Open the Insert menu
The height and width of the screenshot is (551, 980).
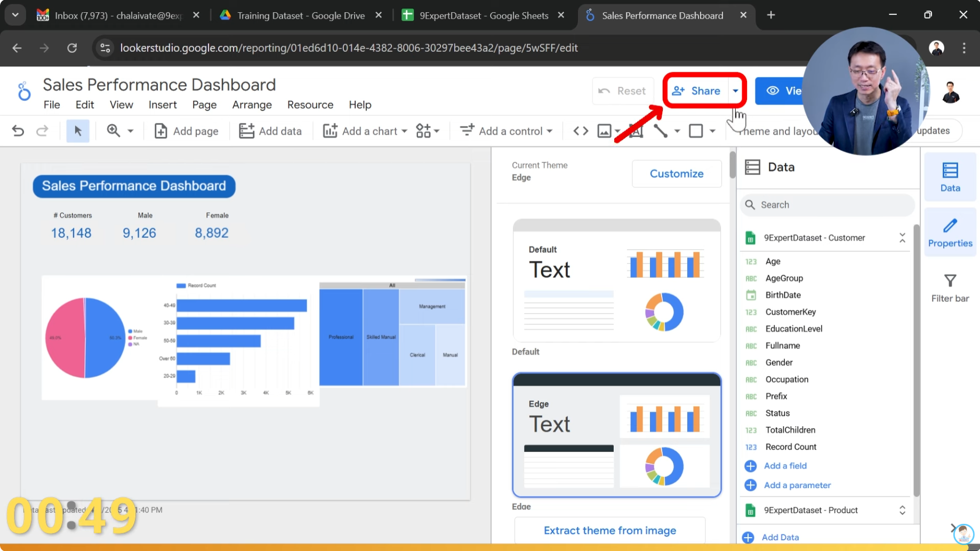pos(163,105)
